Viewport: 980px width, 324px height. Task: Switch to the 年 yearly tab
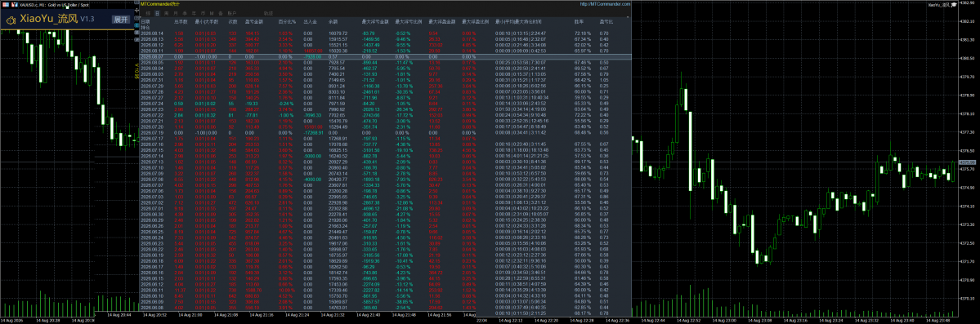point(194,13)
